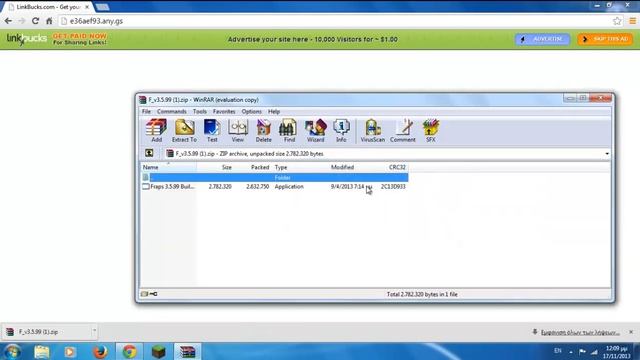
Task: Open WinRAR Options menu
Action: point(251,111)
